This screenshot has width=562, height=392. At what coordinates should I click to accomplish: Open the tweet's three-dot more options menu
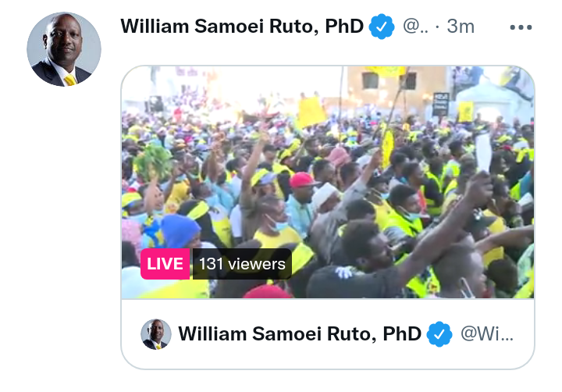[x=521, y=27]
